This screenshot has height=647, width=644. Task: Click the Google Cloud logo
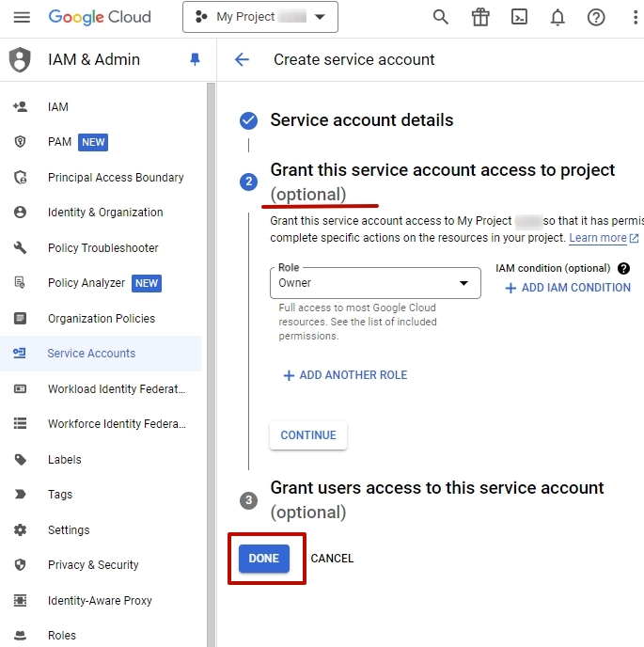click(x=100, y=17)
